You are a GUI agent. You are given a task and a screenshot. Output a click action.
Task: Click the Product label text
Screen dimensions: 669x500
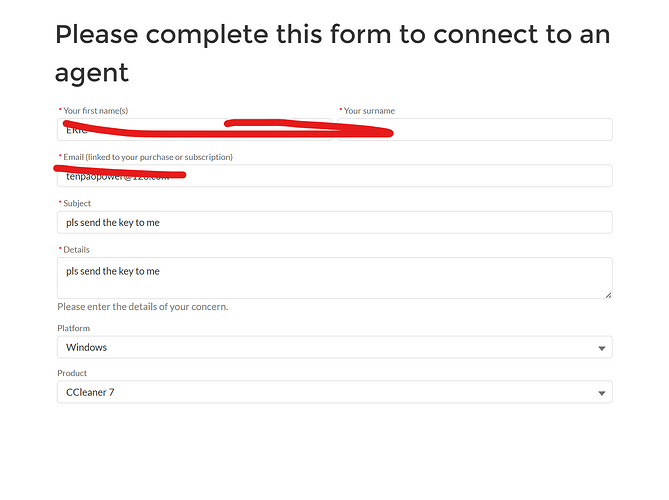(72, 374)
